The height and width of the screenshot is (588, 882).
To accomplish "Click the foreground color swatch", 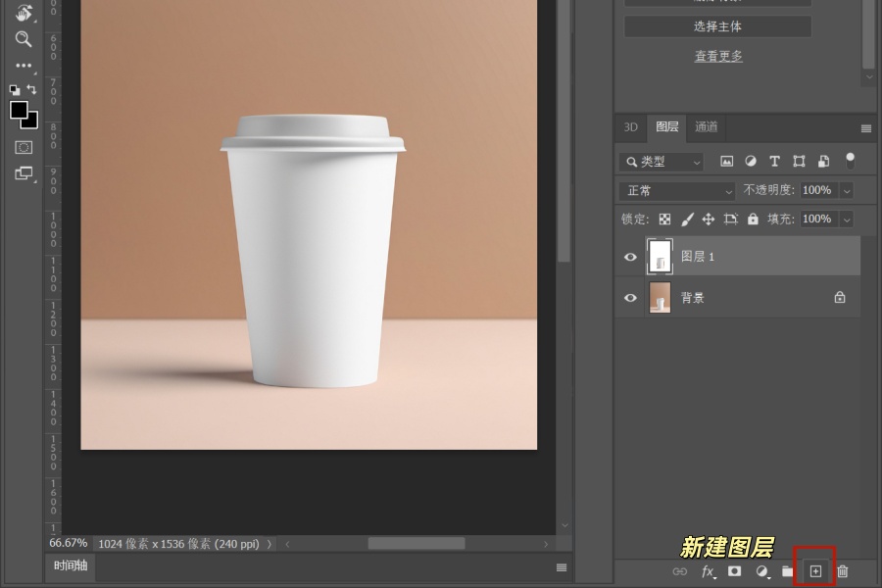I will (19, 111).
